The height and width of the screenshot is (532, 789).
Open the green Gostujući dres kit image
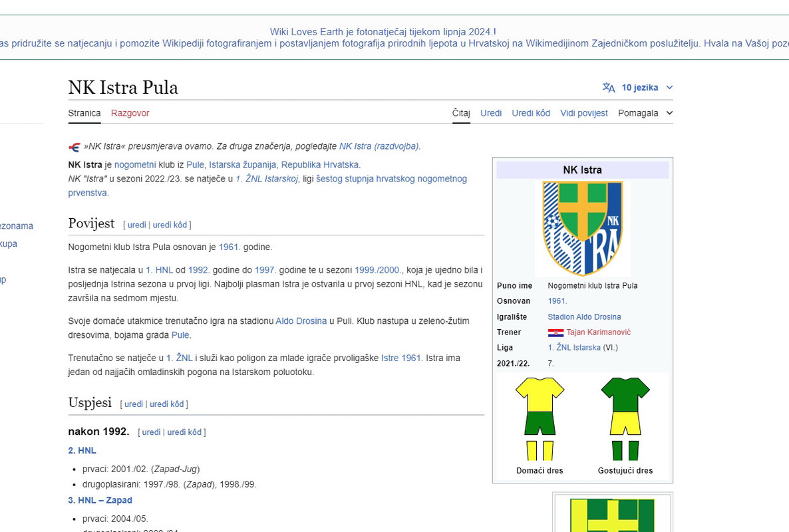(x=625, y=419)
